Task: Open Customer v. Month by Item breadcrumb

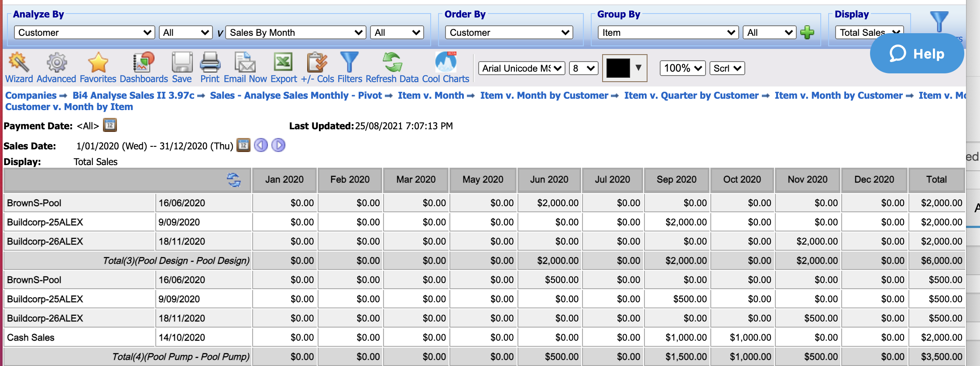Action: pyautogui.click(x=69, y=107)
